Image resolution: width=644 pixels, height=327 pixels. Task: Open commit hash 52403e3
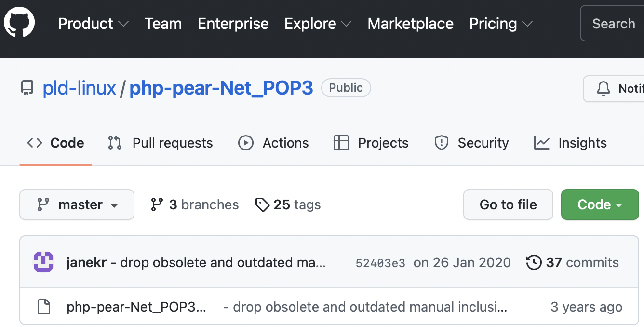tap(380, 263)
